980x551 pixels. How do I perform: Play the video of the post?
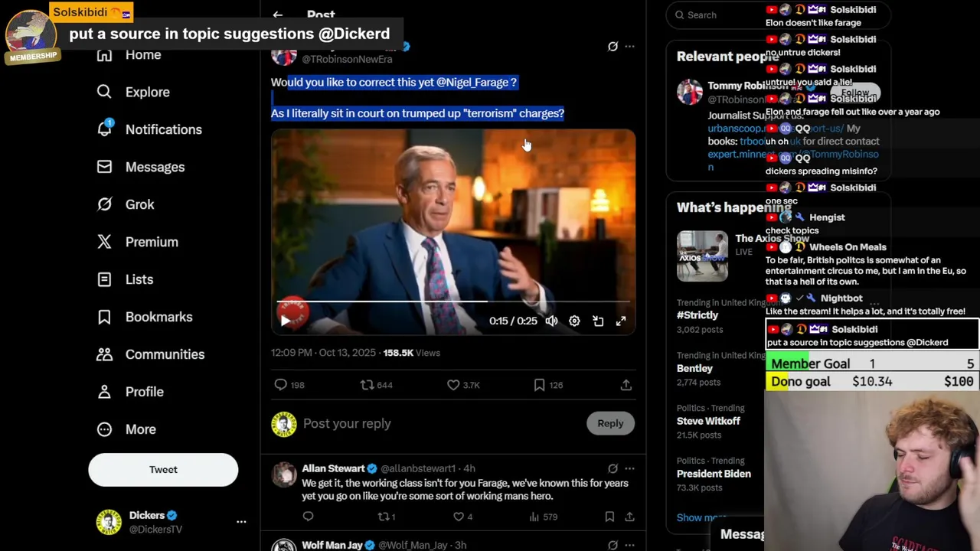tap(285, 321)
